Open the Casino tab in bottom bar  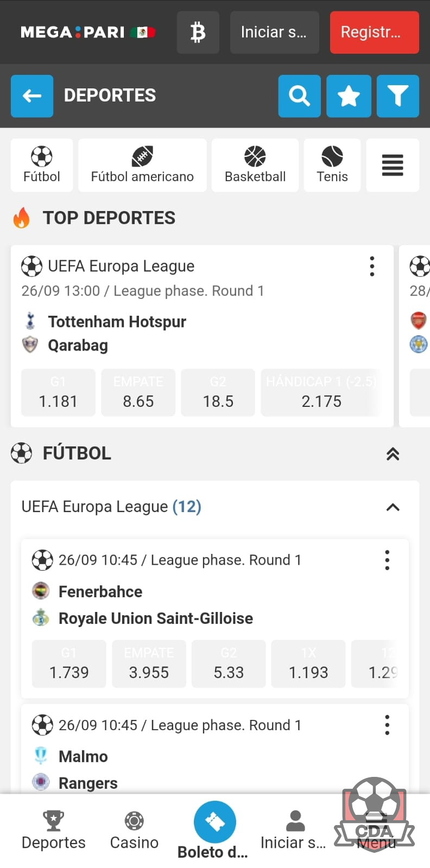click(x=134, y=830)
